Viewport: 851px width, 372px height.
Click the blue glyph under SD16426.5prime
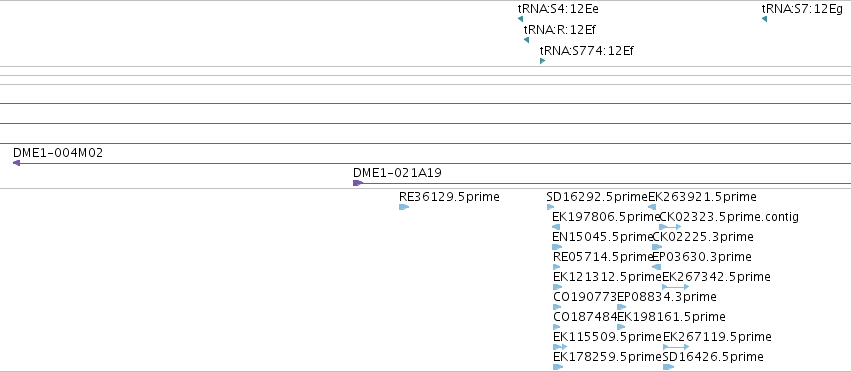669,367
